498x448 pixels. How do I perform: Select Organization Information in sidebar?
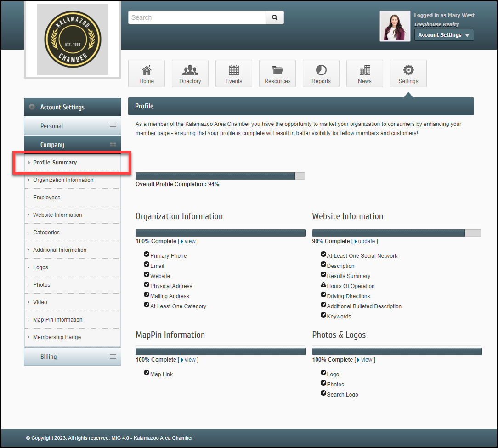(x=63, y=180)
